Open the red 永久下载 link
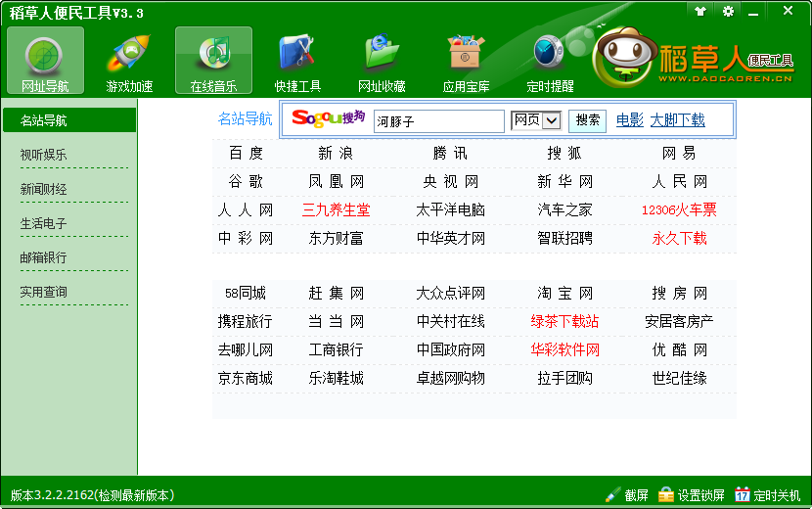The height and width of the screenshot is (509, 812). pos(679,239)
